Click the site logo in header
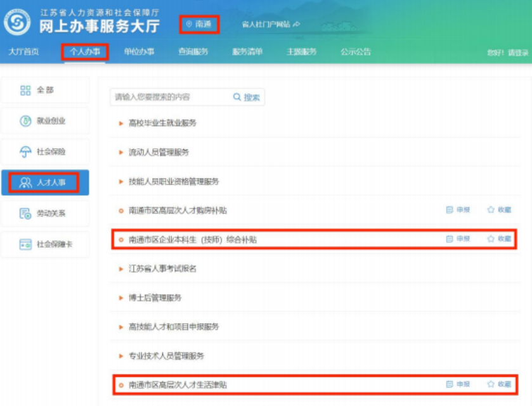 [x=17, y=23]
